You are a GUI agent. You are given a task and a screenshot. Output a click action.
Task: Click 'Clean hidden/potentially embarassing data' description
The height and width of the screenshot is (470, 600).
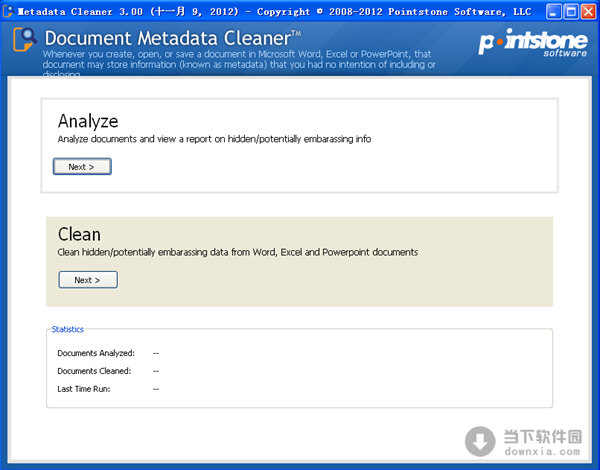click(x=238, y=252)
